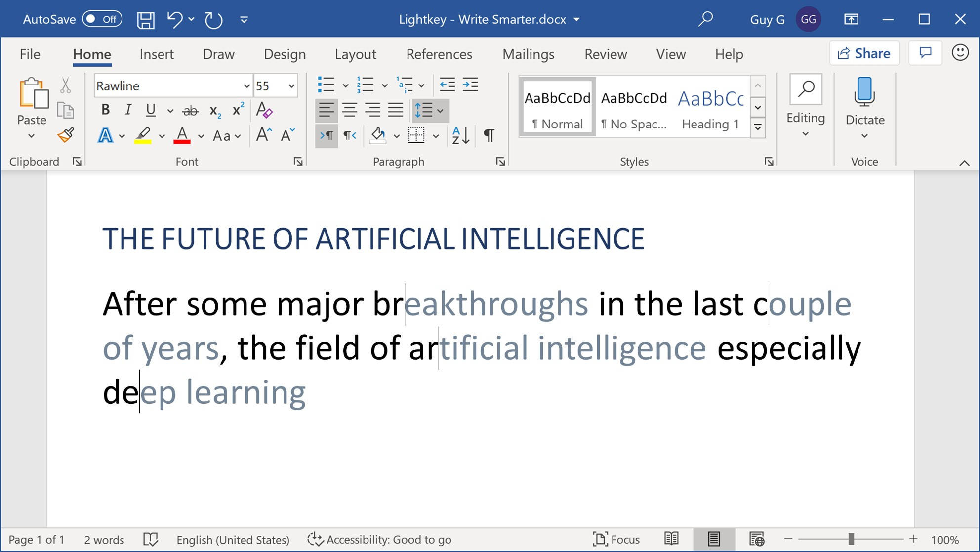Open the title bar search magnifier
The image size is (980, 552).
(x=706, y=19)
